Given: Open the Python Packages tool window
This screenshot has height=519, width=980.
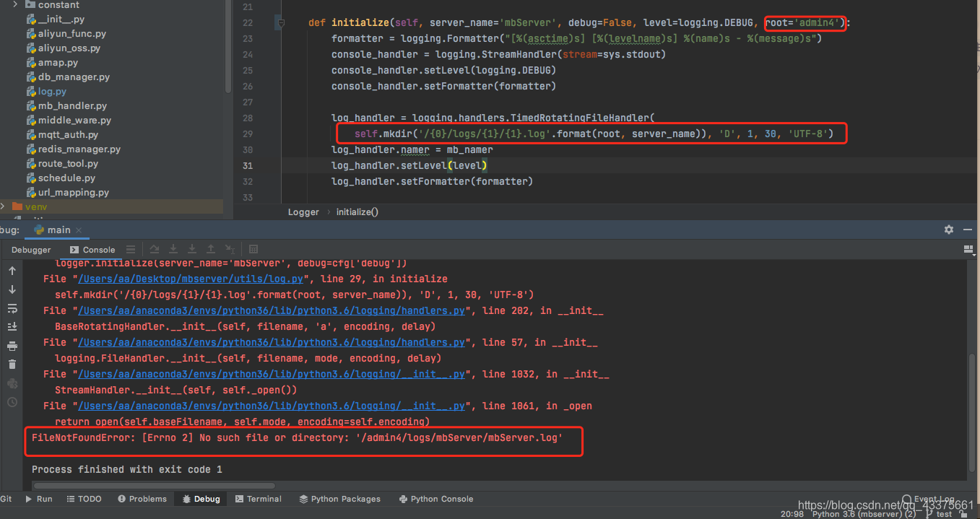Looking at the screenshot, I should click(340, 499).
